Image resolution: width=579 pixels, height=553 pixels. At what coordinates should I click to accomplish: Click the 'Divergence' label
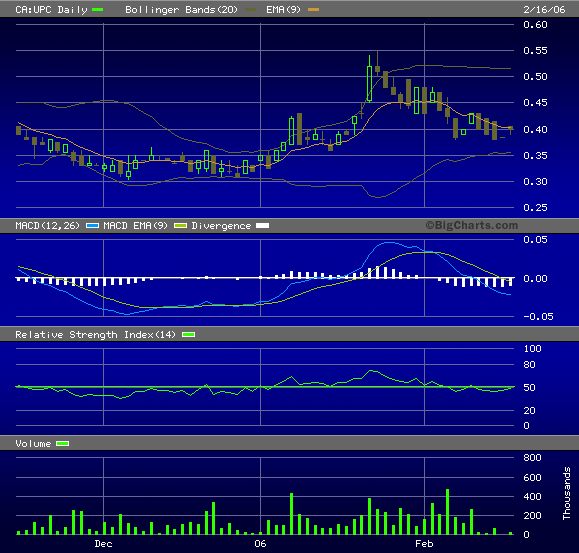pyautogui.click(x=221, y=226)
